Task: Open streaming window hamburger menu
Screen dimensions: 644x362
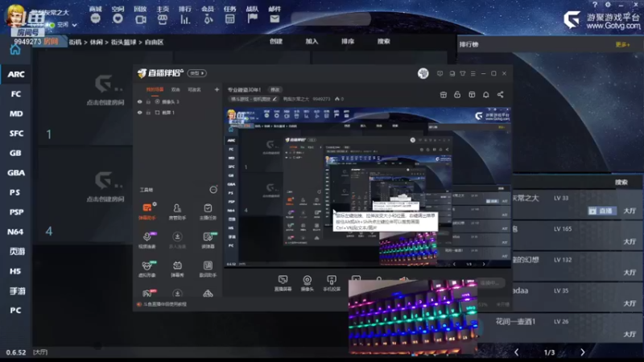Action: tap(473, 73)
